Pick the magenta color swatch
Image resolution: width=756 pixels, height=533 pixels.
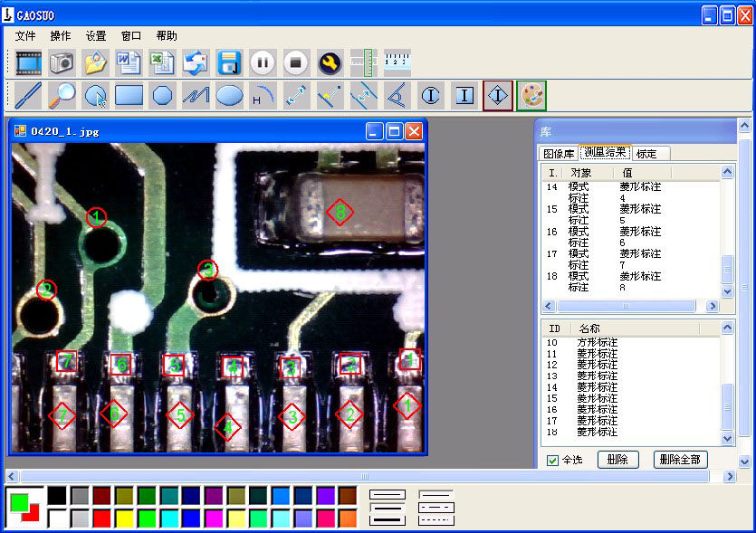tap(214, 519)
